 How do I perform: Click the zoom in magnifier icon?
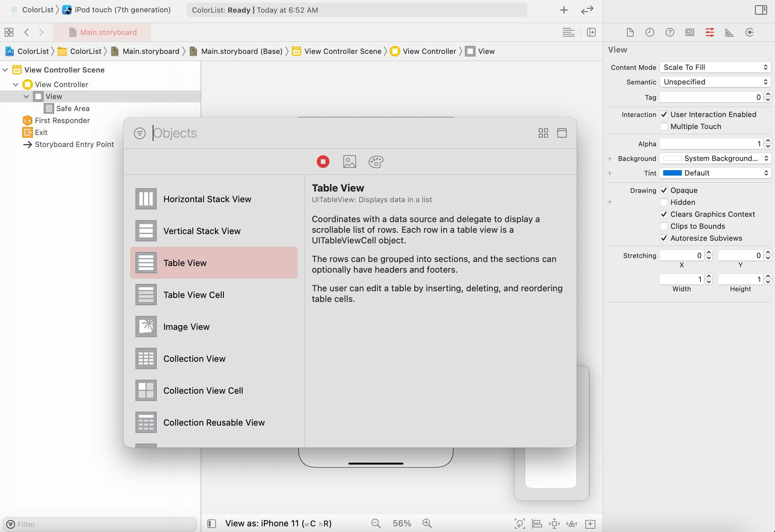point(427,523)
